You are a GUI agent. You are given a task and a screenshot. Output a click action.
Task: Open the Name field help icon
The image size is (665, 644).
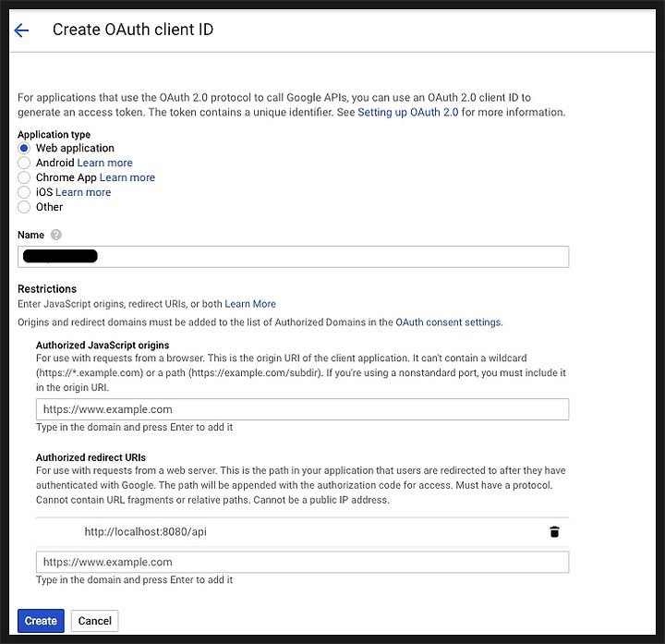point(56,235)
